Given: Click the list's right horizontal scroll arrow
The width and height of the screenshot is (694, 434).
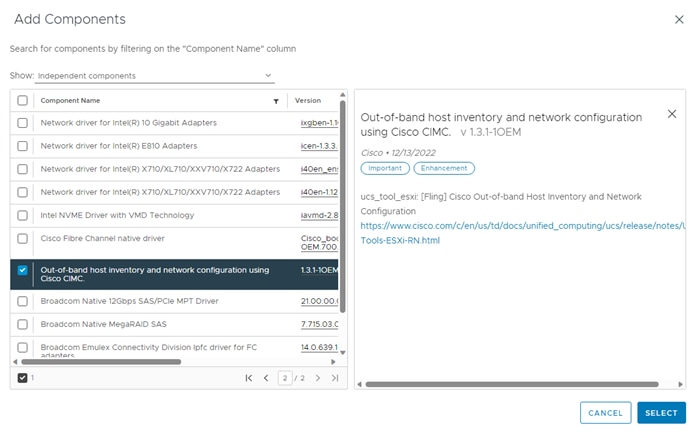Looking at the screenshot, I should (x=333, y=362).
